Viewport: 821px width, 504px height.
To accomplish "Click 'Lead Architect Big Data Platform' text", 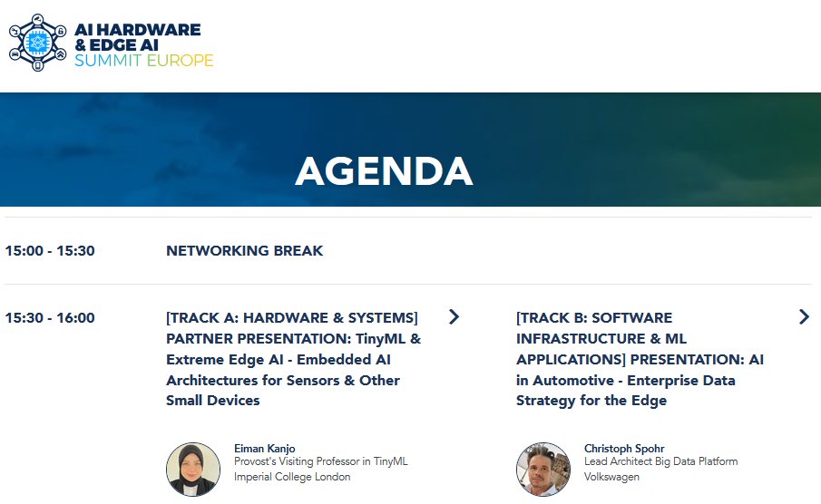I will click(660, 461).
